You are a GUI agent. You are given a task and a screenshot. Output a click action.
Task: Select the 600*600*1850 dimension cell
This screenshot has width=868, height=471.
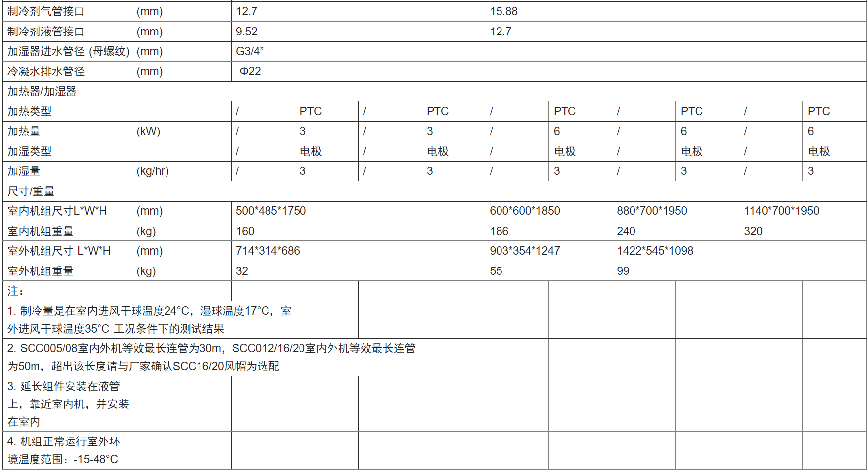tap(525, 211)
